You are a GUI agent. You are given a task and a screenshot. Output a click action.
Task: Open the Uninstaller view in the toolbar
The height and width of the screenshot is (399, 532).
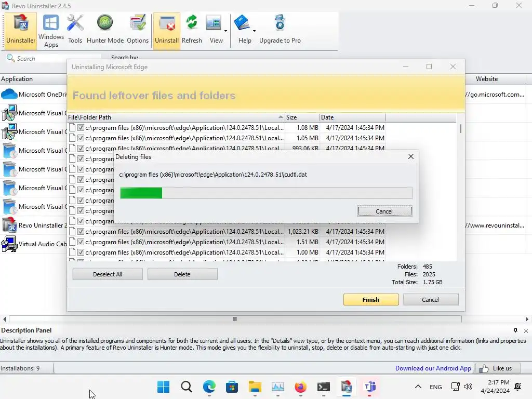(21, 30)
